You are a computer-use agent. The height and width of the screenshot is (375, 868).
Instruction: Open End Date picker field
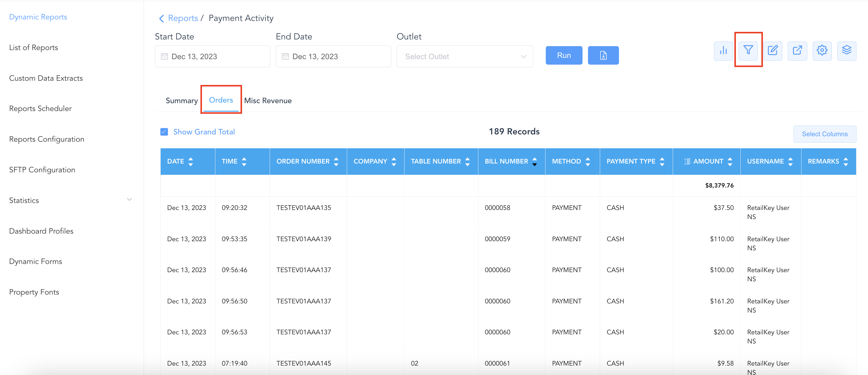tap(333, 56)
